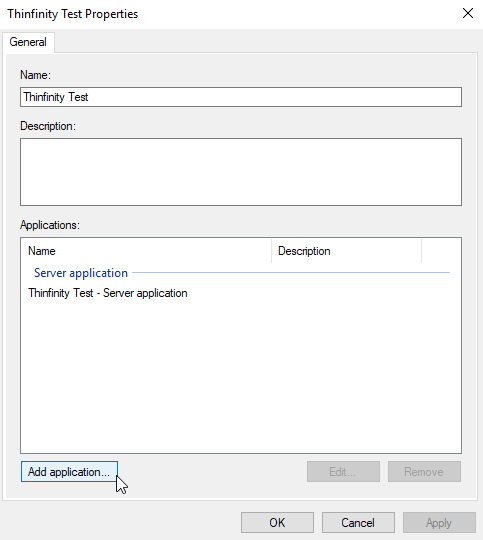Cancel the Thinfinity Test Properties dialog
The height and width of the screenshot is (540, 483).
point(358,522)
